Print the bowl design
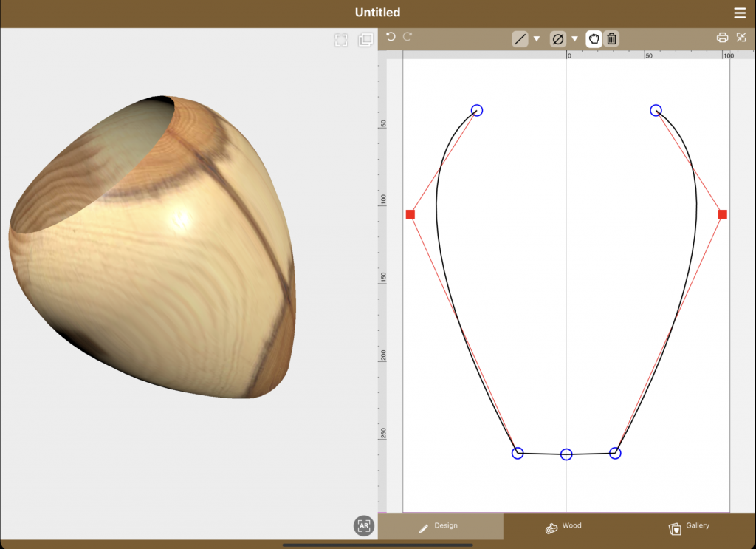The height and width of the screenshot is (549, 756). pyautogui.click(x=722, y=38)
